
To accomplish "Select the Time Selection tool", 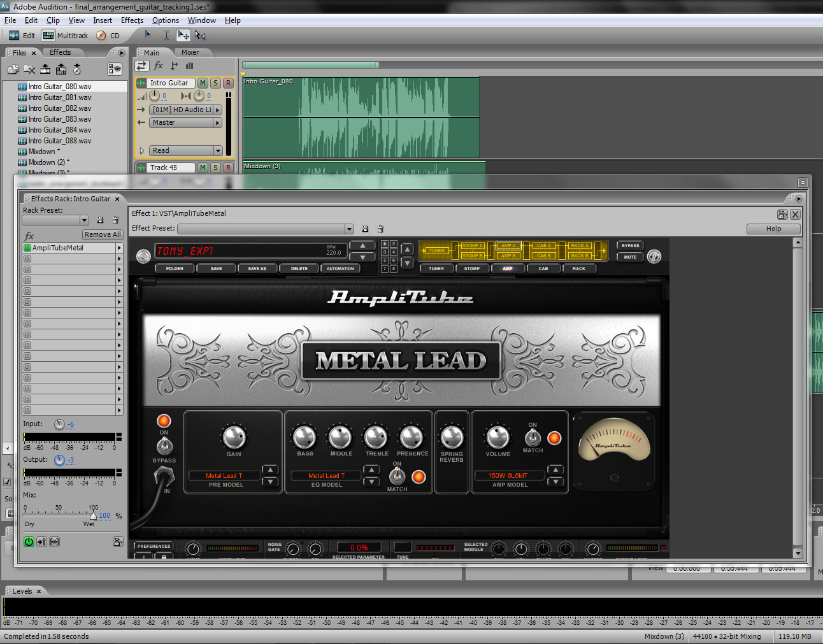I will 166,36.
